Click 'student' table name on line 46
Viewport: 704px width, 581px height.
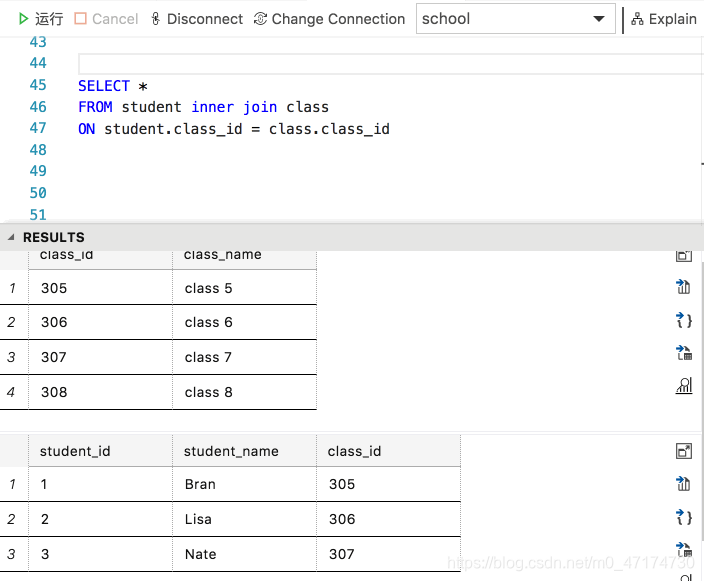coord(151,107)
